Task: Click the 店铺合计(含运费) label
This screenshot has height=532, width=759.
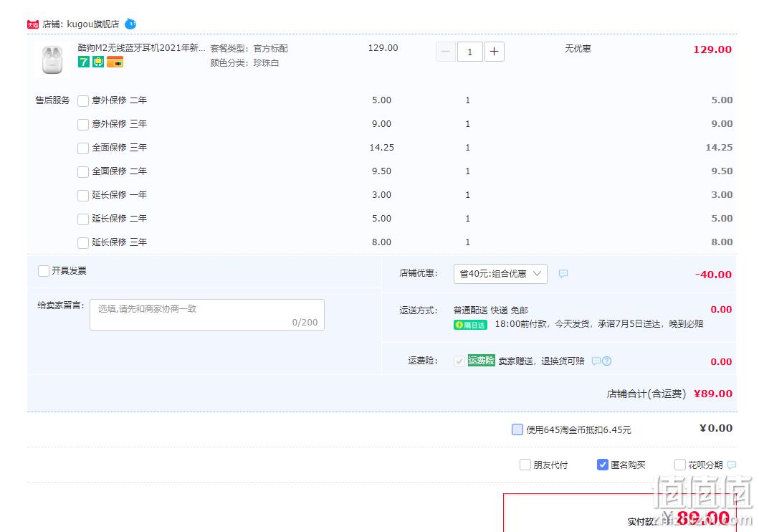Action: coord(646,394)
